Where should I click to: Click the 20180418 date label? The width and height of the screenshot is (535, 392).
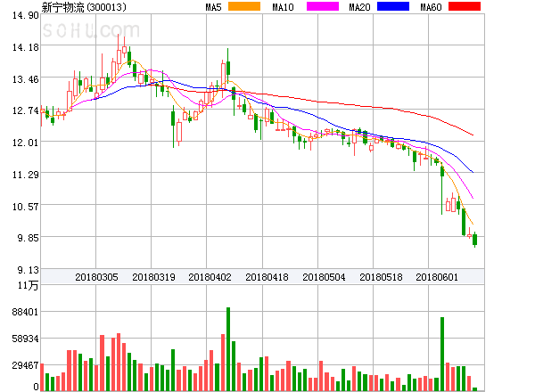point(267,277)
